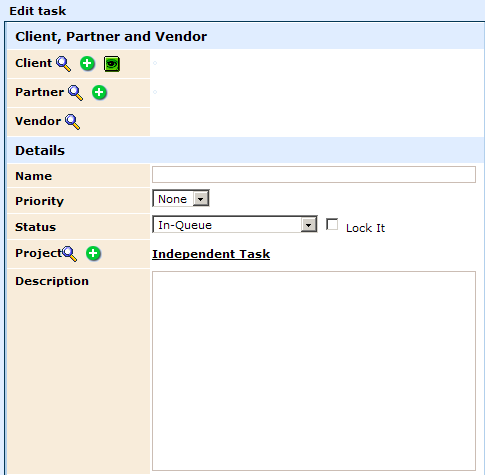The image size is (485, 475).
Task: Open partner search magnifier icon
Action: point(75,93)
